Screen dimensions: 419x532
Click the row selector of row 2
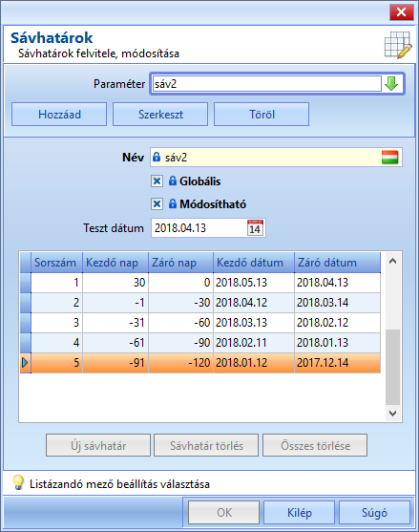point(26,303)
